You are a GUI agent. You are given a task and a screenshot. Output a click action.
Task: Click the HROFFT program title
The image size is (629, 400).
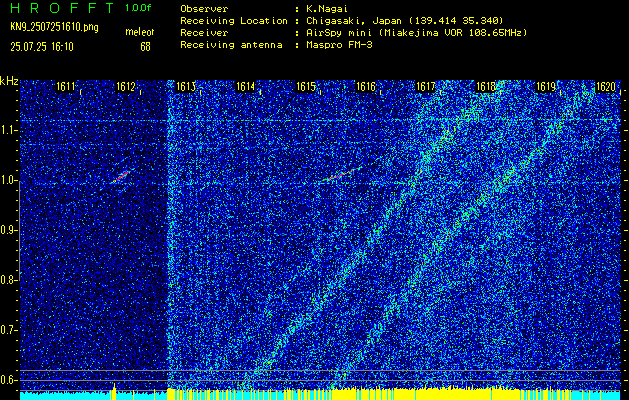pyautogui.click(x=62, y=8)
